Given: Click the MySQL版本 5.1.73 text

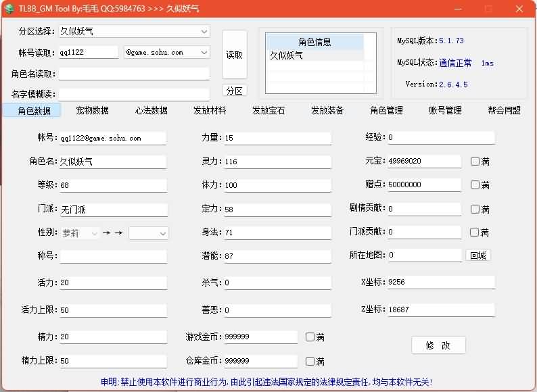Looking at the screenshot, I should click(431, 41).
